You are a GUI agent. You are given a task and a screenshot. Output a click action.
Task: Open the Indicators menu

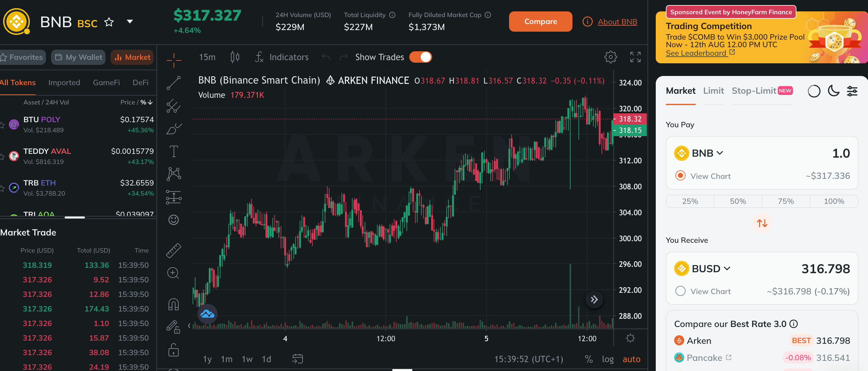(282, 57)
